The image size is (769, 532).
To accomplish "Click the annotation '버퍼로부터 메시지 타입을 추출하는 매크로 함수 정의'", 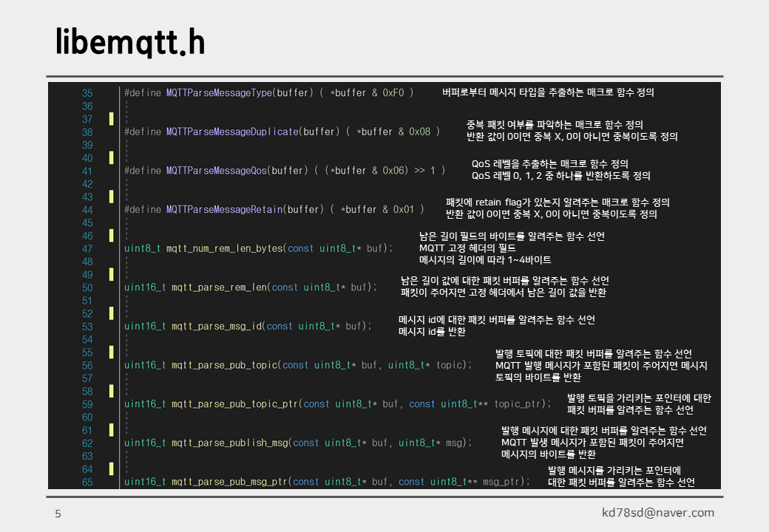I will [549, 92].
